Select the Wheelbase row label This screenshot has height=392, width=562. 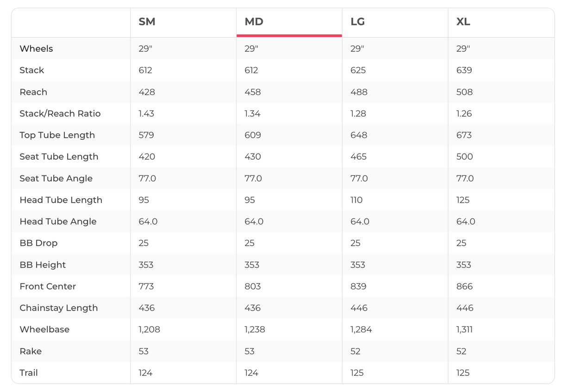[44, 330]
